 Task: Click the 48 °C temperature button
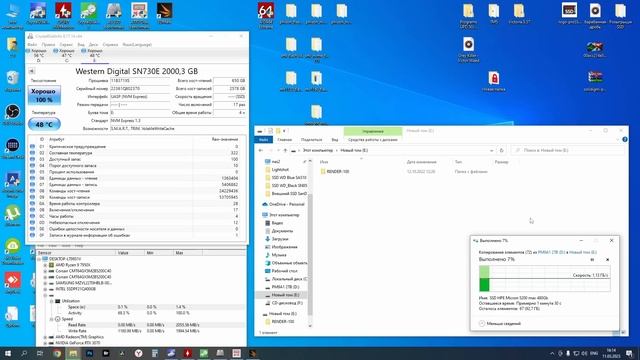[44, 124]
